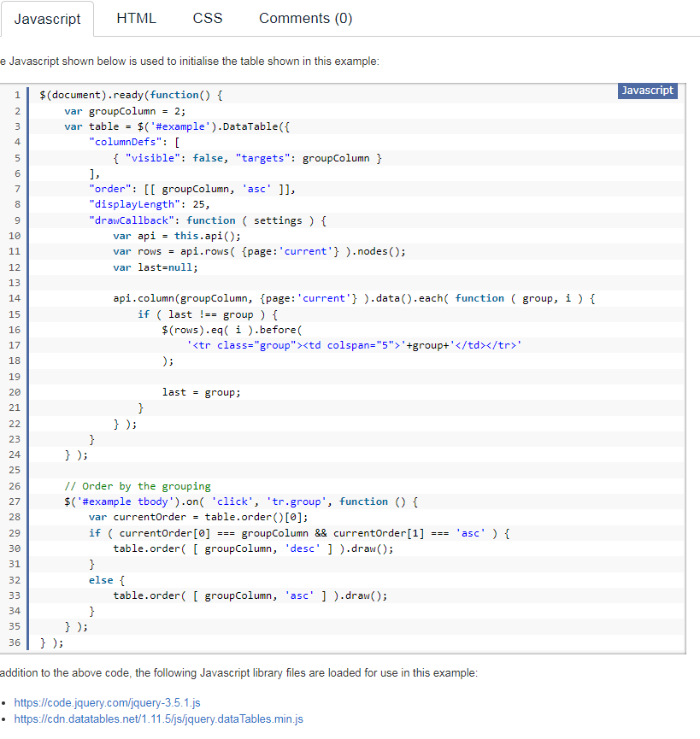
Task: Open the HTML tab
Action: [136, 19]
